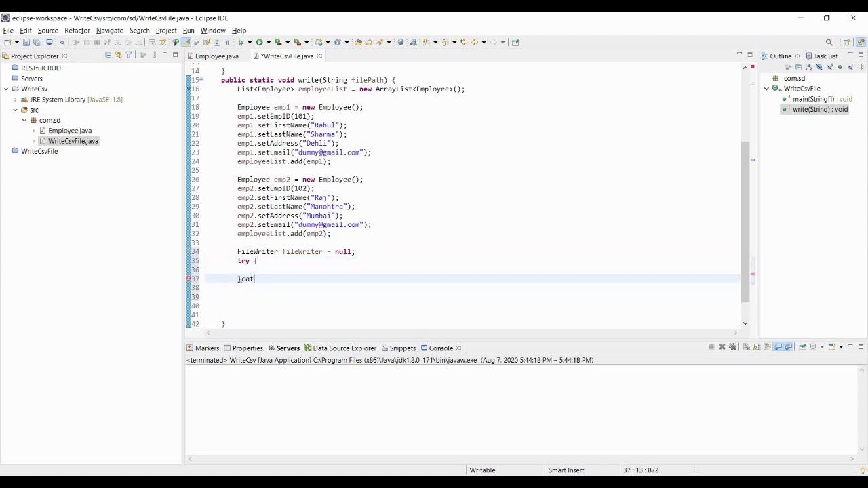Select the Servers project
This screenshot has width=868, height=488.
32,79
